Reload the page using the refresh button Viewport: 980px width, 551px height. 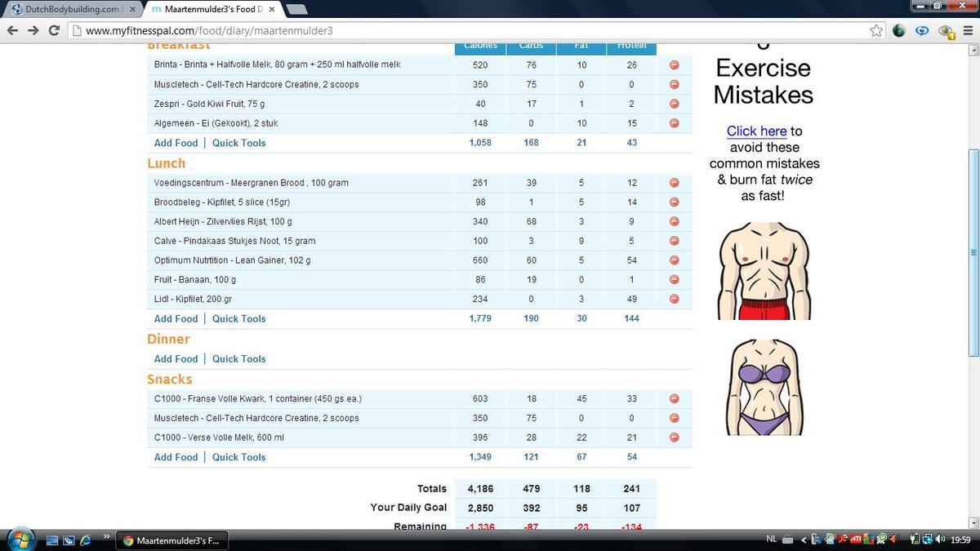54,31
